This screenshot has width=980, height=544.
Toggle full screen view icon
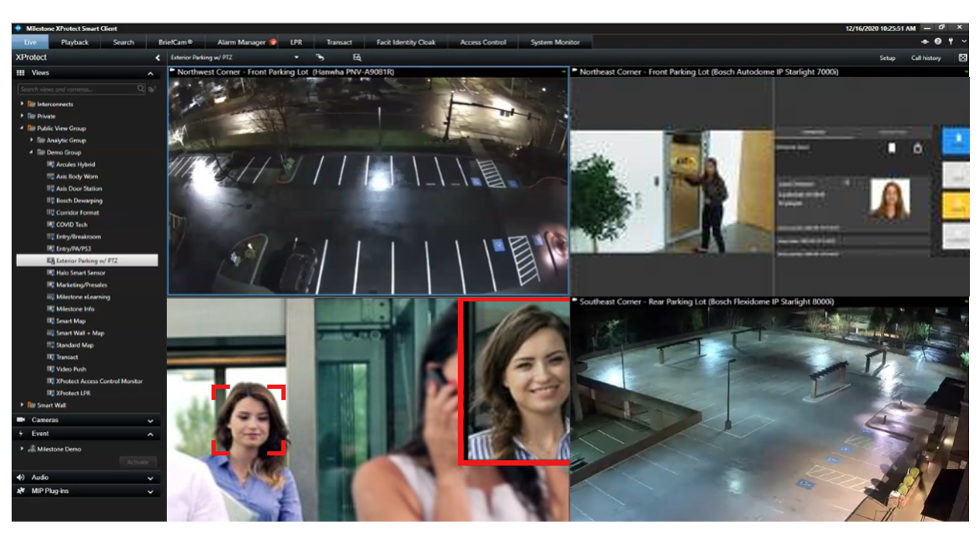[x=962, y=58]
